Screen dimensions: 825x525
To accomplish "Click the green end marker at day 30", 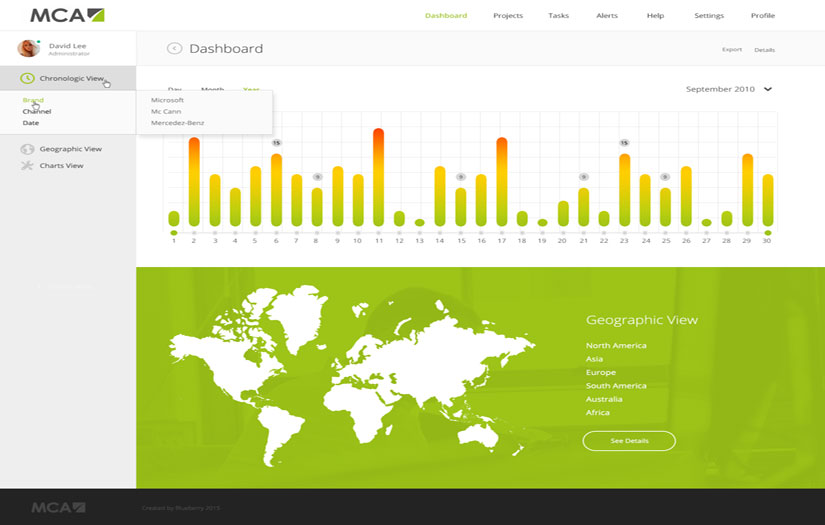I will pyautogui.click(x=768, y=233).
